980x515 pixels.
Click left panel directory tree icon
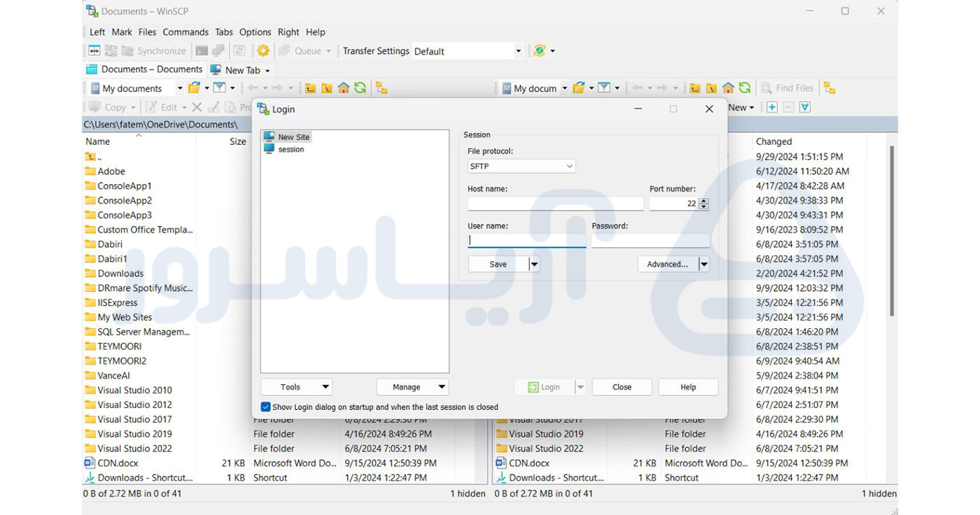(381, 87)
